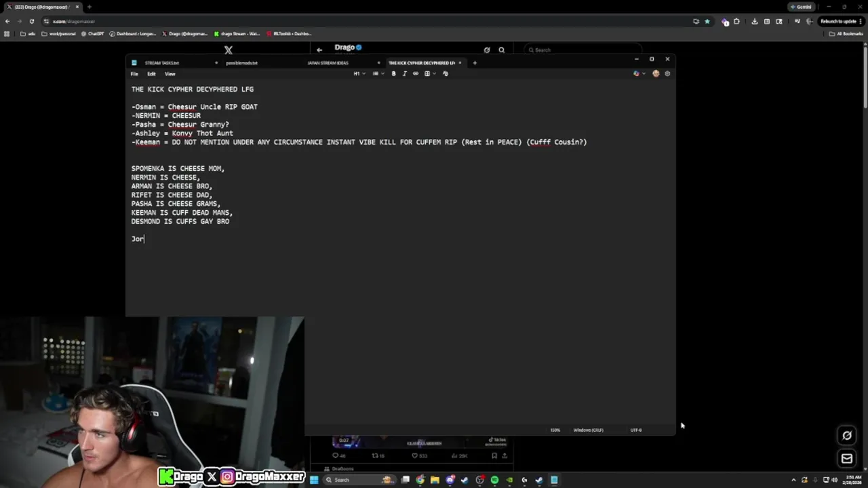Open Notepad settings gear icon

click(x=667, y=73)
